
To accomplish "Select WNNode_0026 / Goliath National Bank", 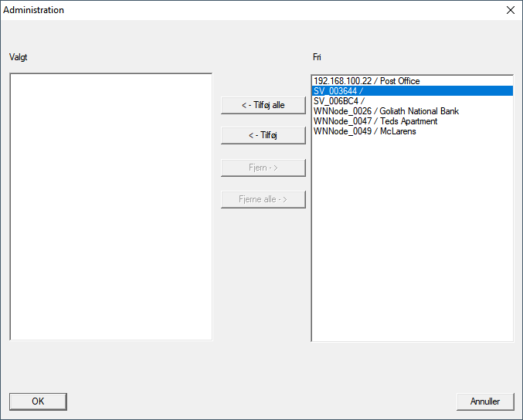I will coord(385,111).
